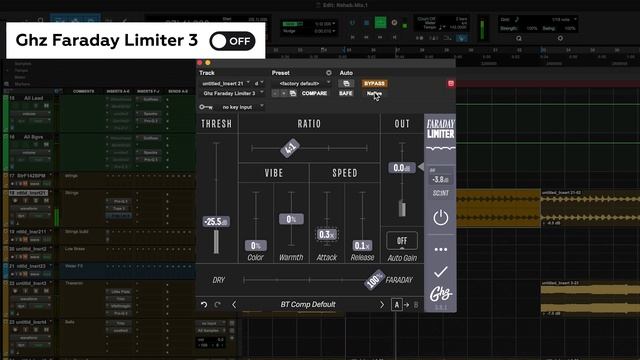Undo the last change in Faraday Limiter
The width and height of the screenshot is (640, 360).
pos(204,304)
